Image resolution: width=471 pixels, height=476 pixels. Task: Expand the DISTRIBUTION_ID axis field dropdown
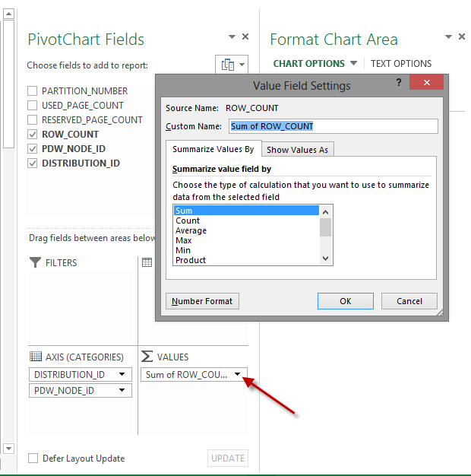tap(122, 374)
